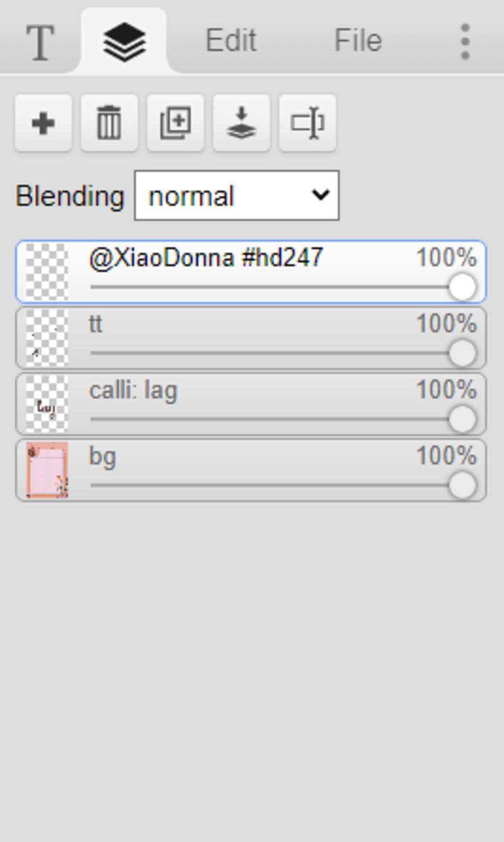
Task: Select the tt layer
Action: [251, 338]
